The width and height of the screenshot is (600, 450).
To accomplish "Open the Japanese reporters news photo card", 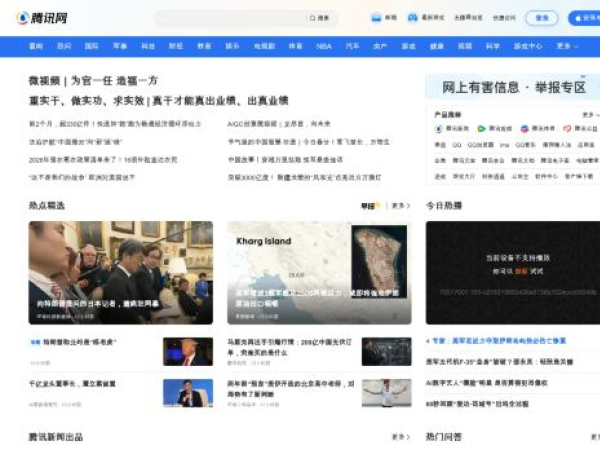I will click(x=121, y=273).
